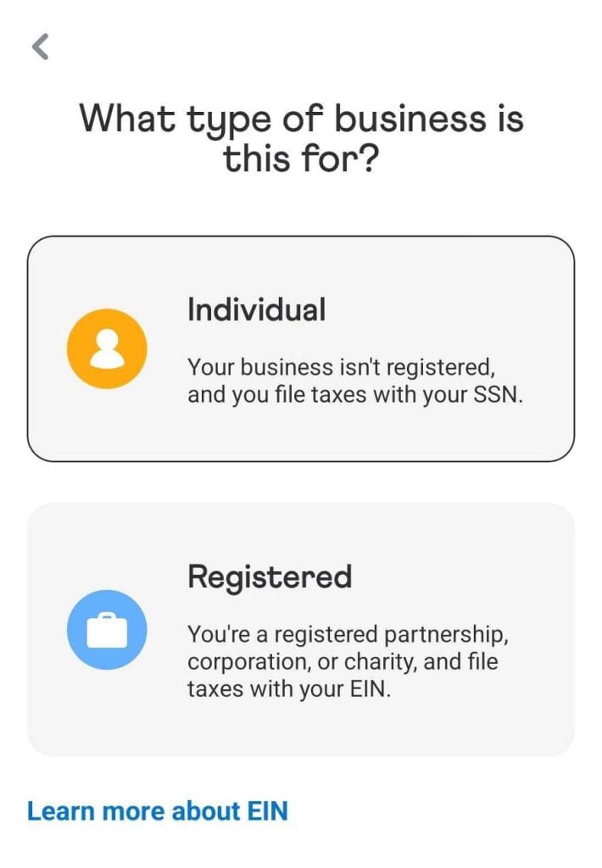The height and width of the screenshot is (868, 602).
Task: Click the orange person icon
Action: click(x=107, y=349)
